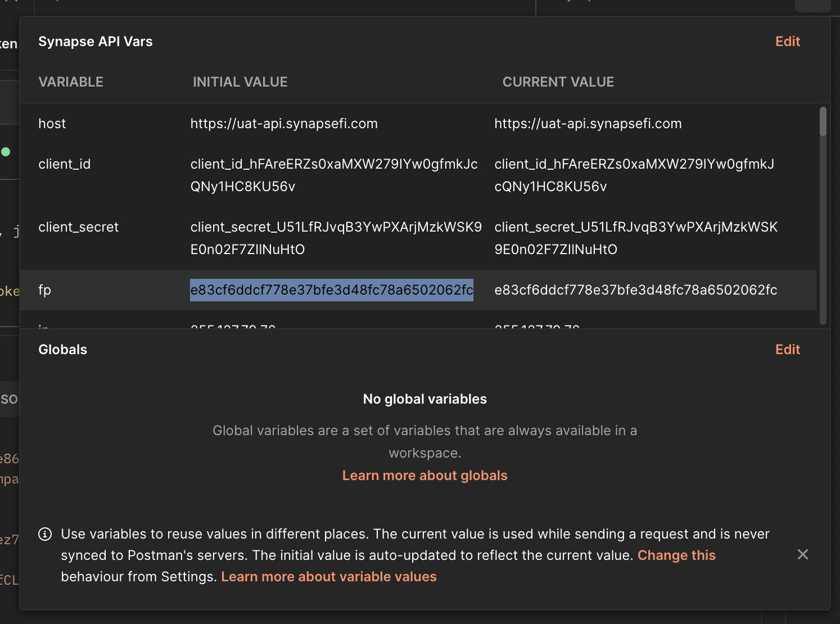
Task: Select the fp variable name
Action: click(45, 290)
